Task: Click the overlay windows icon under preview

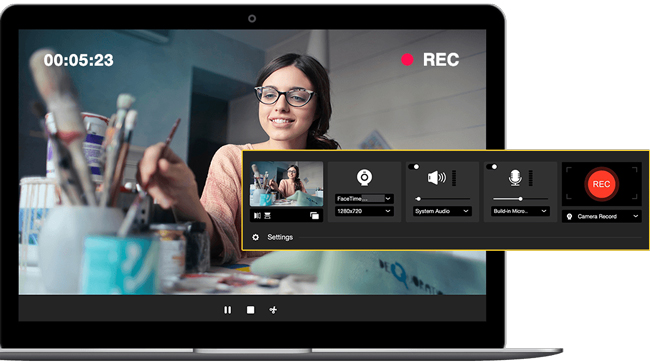Action: pyautogui.click(x=315, y=216)
